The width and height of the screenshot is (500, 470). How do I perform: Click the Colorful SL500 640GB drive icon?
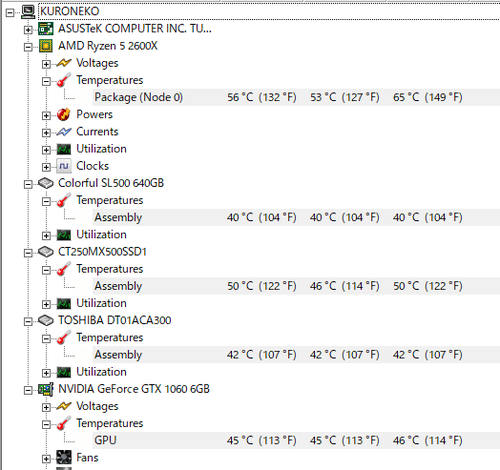pos(46,183)
